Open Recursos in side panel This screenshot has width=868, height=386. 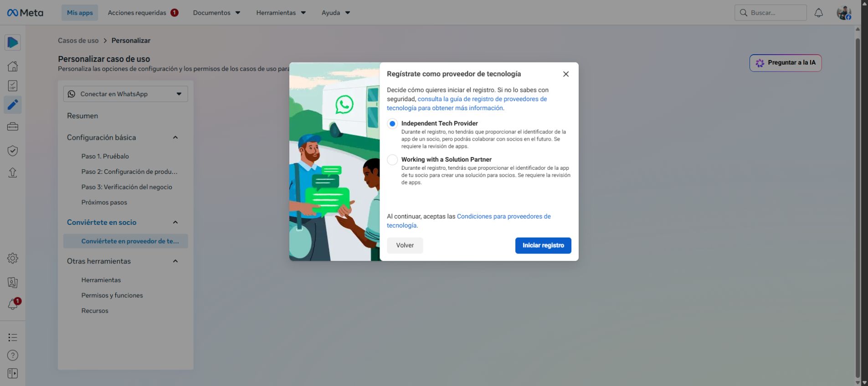pyautogui.click(x=95, y=311)
